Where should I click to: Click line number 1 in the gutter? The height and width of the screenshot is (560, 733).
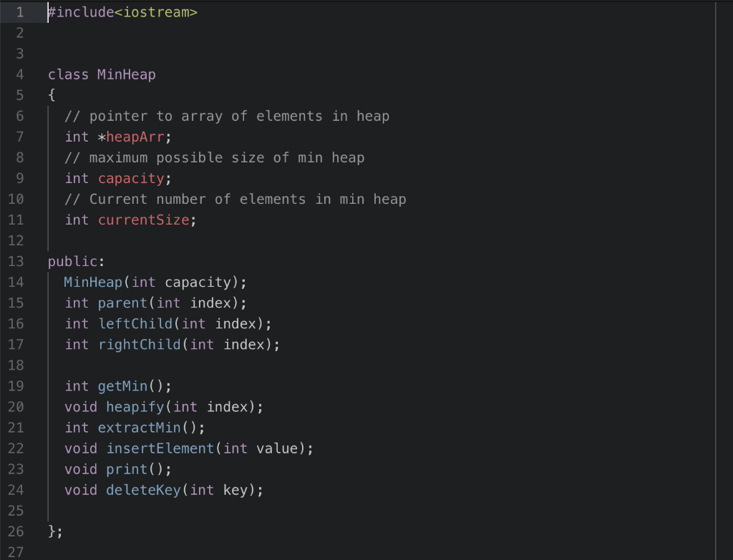click(19, 11)
